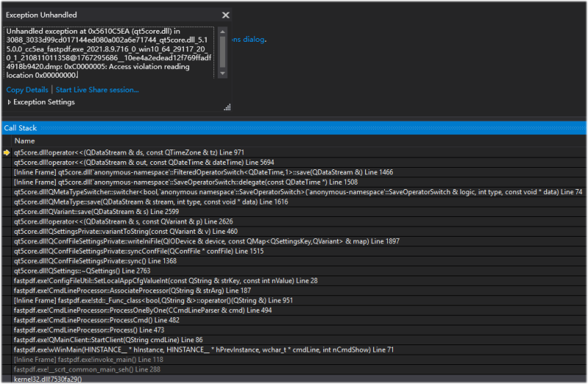Start a Live Share session
The width and height of the screenshot is (588, 384).
tap(97, 89)
